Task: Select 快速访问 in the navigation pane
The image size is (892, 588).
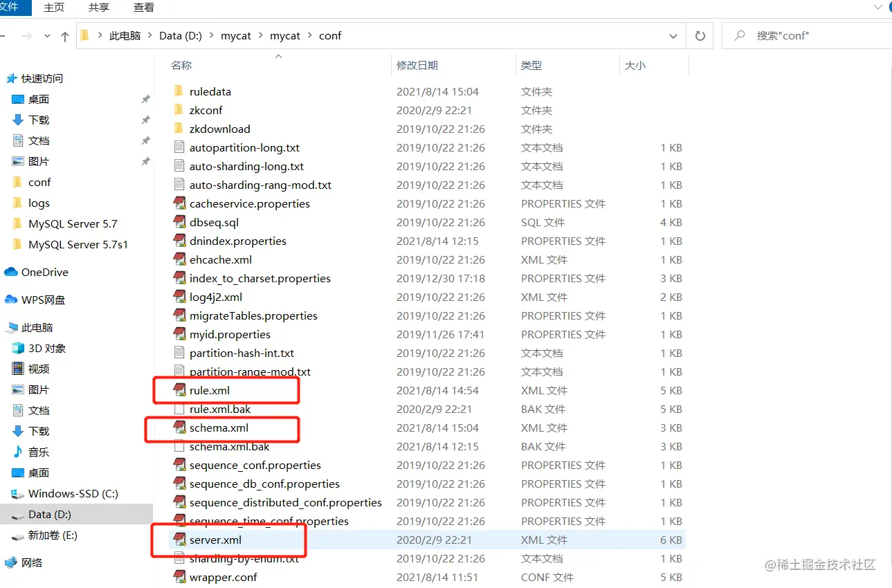Action: (42, 78)
